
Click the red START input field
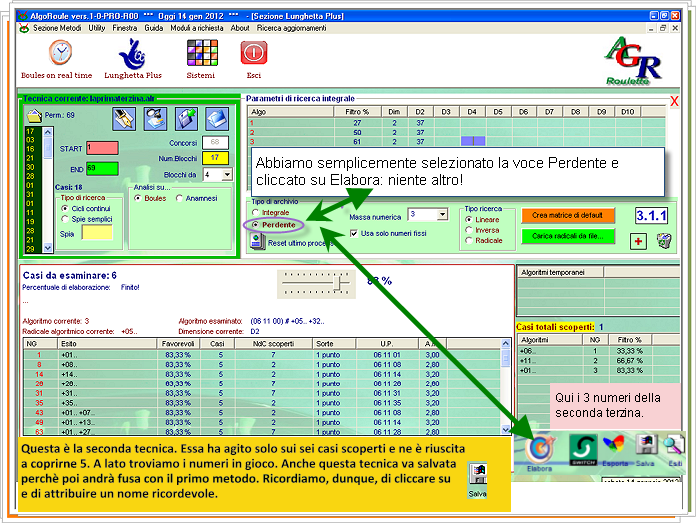(102, 148)
